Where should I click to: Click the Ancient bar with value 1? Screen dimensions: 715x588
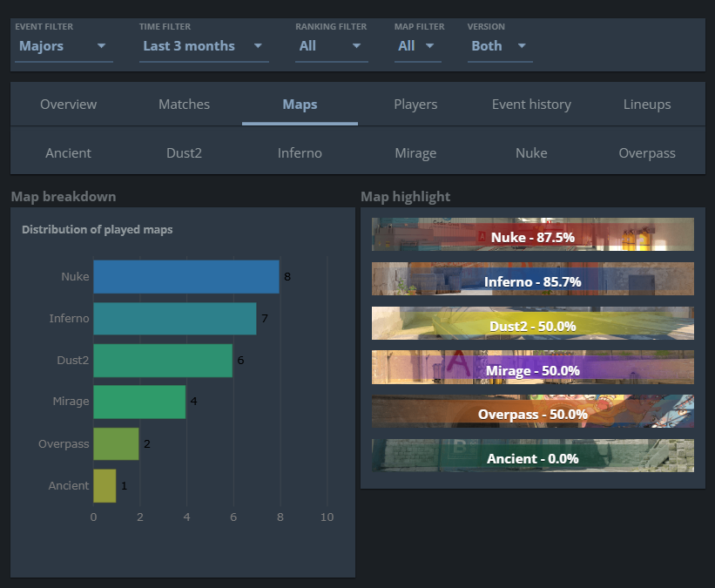pyautogui.click(x=105, y=486)
